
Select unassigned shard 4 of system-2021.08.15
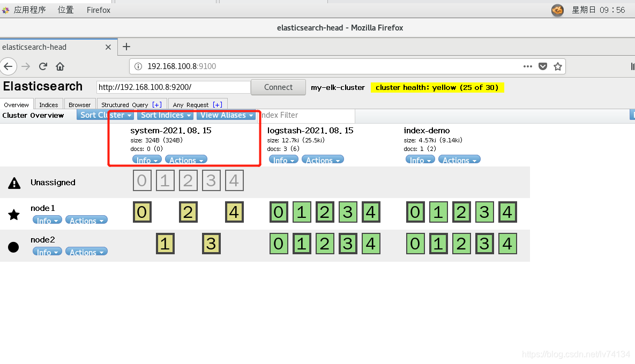click(234, 180)
